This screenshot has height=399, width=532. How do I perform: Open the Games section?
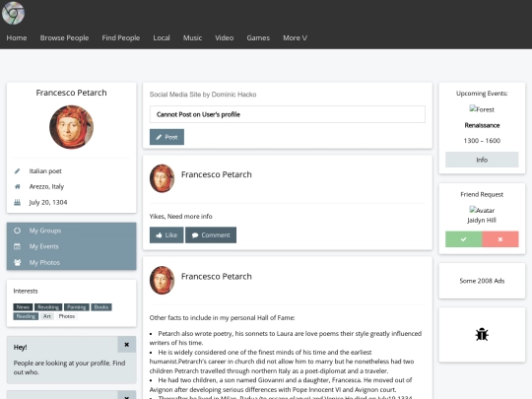pos(258,38)
